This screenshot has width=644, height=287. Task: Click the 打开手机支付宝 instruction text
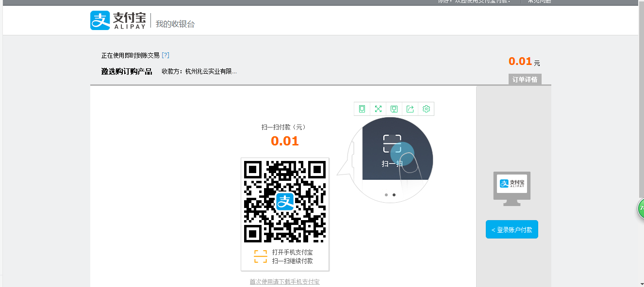[293, 252]
